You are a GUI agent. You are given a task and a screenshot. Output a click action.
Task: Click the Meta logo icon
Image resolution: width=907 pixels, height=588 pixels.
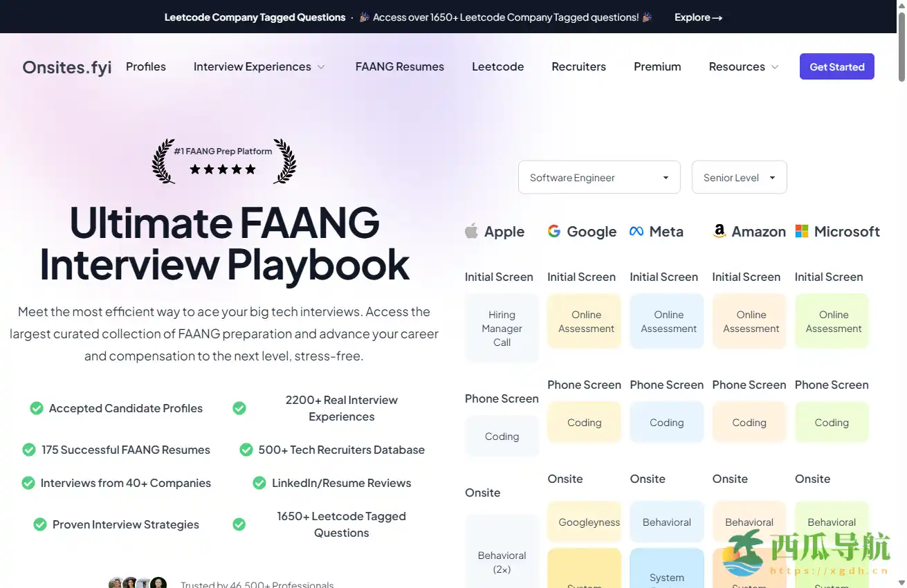coord(636,231)
